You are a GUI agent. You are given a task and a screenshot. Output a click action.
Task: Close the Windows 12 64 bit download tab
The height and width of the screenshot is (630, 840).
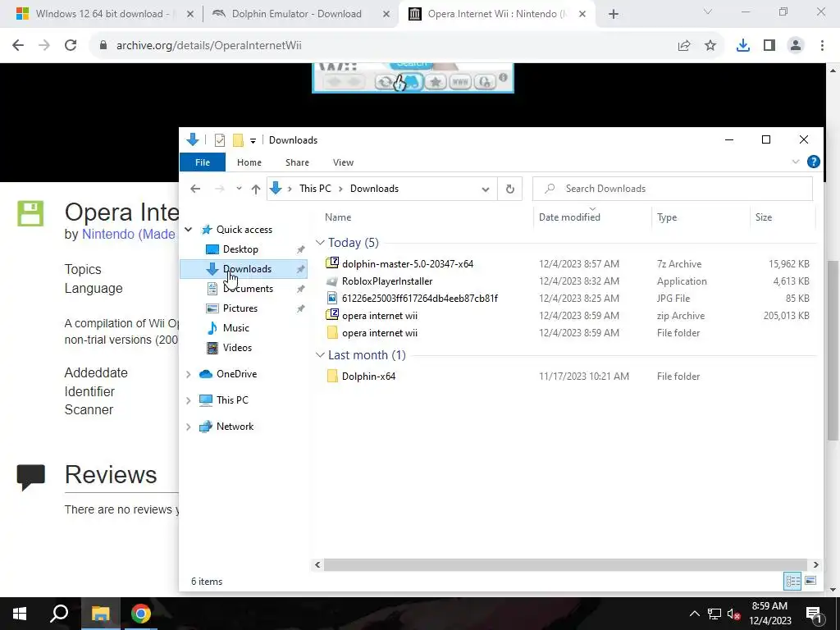(189, 15)
